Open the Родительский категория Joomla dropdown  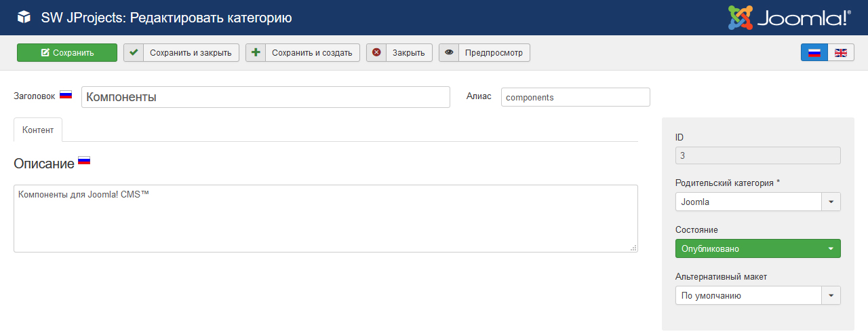(757, 202)
